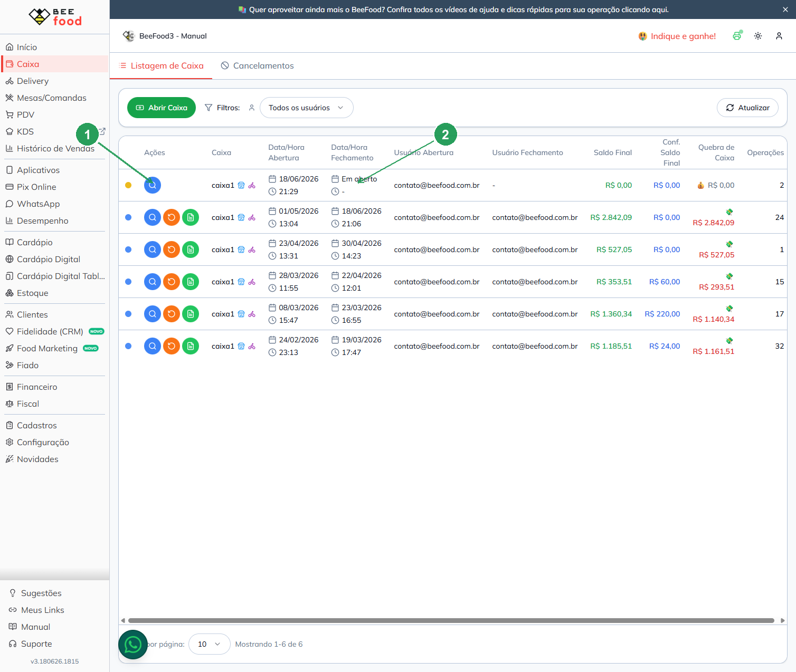Open PDV in sidebar
This screenshot has width=796, height=672.
click(x=55, y=114)
